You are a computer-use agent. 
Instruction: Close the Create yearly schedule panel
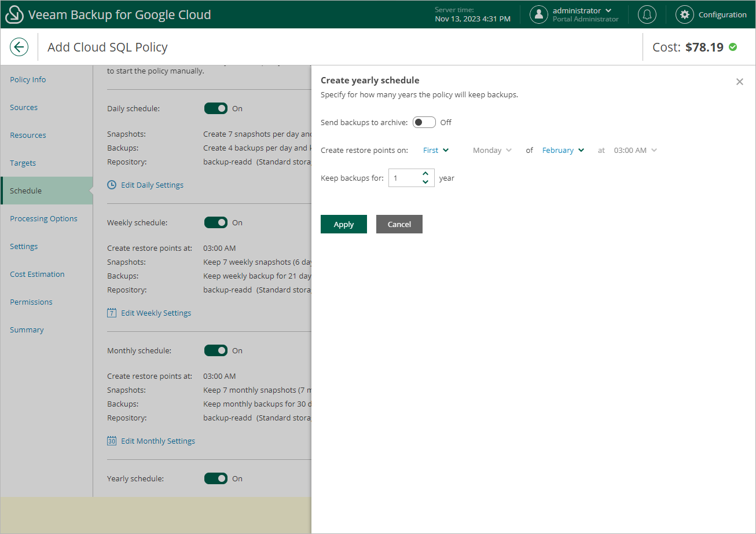(x=740, y=82)
